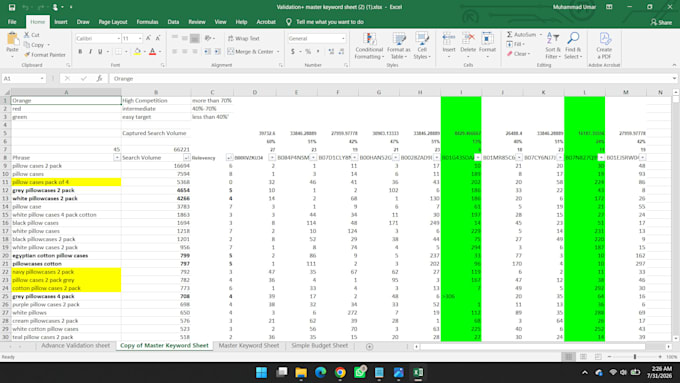This screenshot has height=383, width=680.
Task: Select cell 'High Competition'
Action: (156, 101)
